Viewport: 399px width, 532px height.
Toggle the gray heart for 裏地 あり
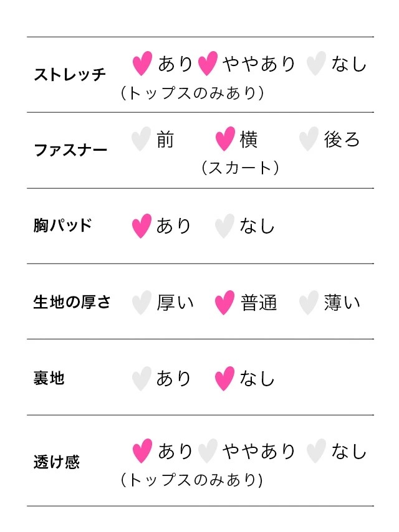point(142,378)
